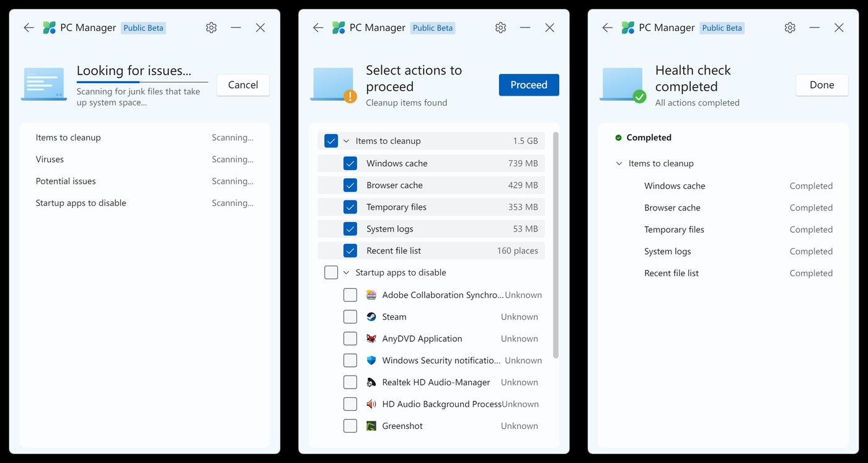Collapse the Items to cleanup list

coord(346,140)
